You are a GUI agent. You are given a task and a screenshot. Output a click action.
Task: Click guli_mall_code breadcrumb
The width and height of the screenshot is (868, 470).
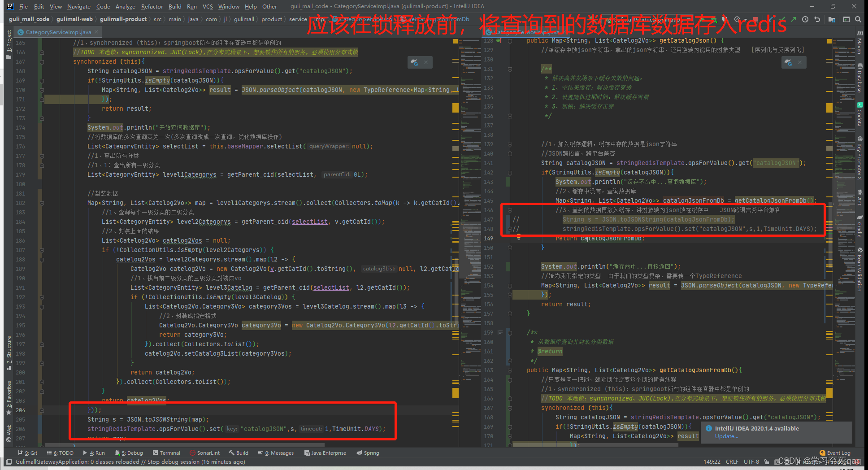tap(29, 19)
